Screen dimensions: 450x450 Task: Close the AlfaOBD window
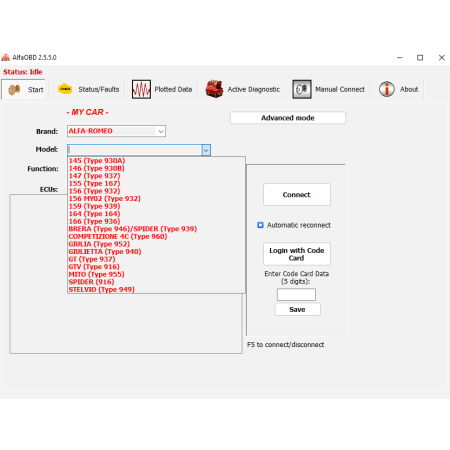click(x=442, y=58)
